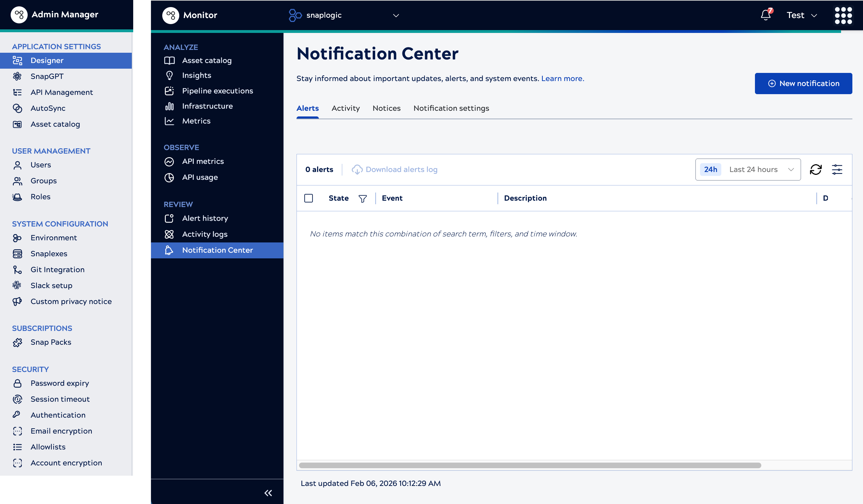The image size is (863, 504).
Task: Expand the snaplogic organization dropdown
Action: point(396,15)
